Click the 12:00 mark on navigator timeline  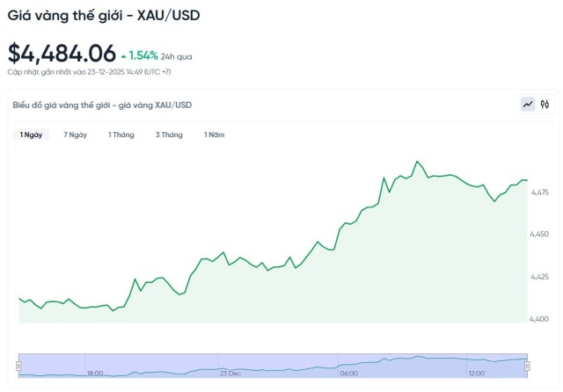tap(476, 374)
